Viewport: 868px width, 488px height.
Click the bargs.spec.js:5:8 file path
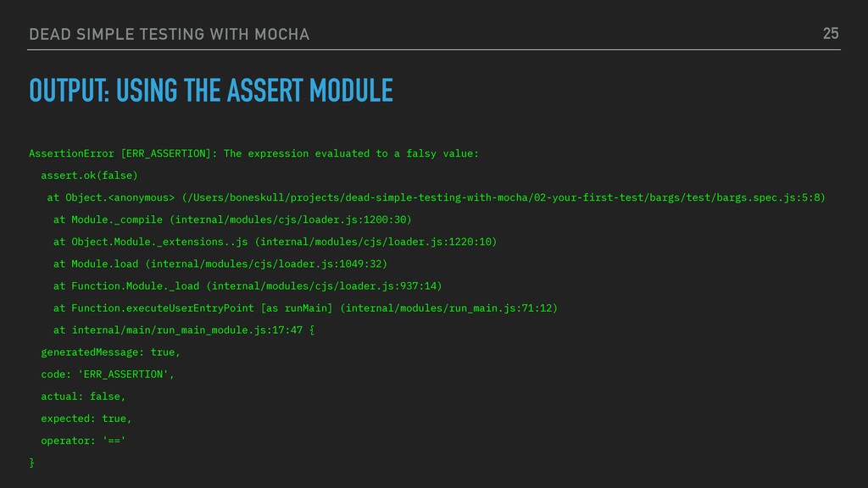pyautogui.click(x=504, y=197)
